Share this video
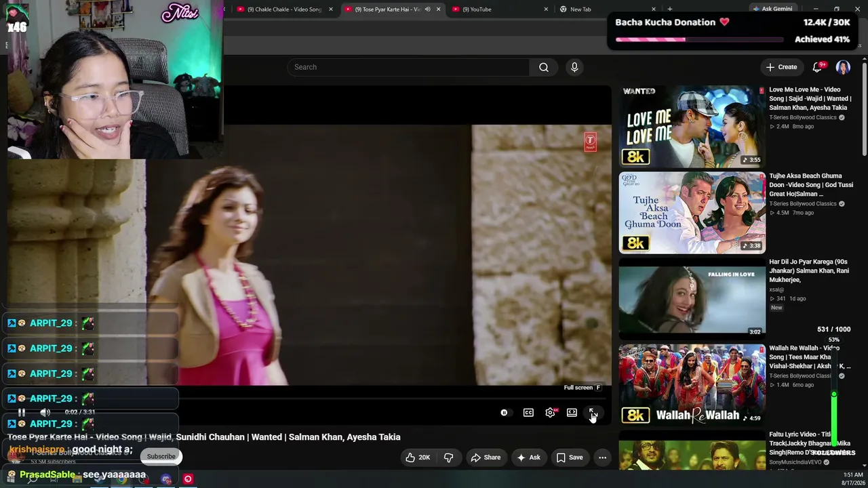 click(x=486, y=457)
